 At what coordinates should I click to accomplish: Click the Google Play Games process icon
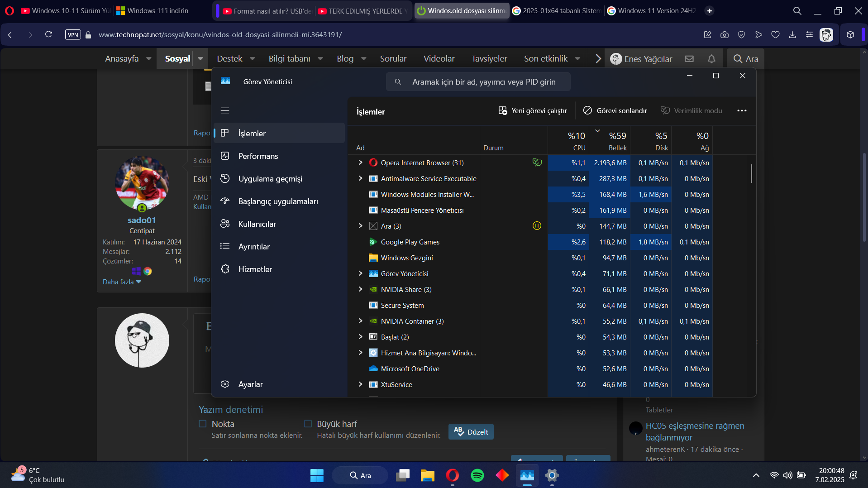373,242
